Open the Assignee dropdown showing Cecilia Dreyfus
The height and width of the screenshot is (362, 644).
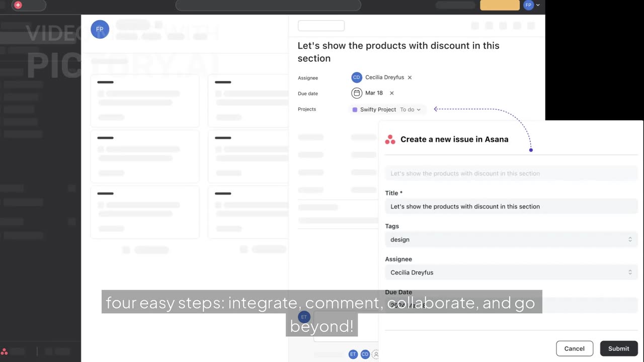coord(511,273)
